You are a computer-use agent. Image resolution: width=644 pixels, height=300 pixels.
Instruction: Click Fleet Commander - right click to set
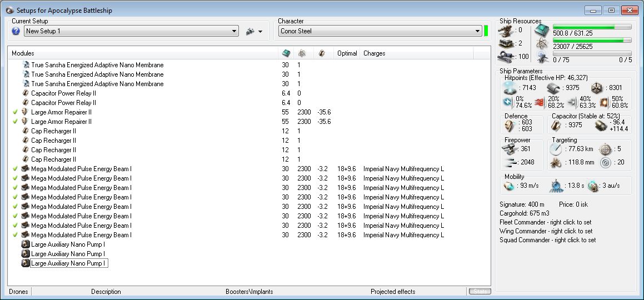tap(546, 222)
